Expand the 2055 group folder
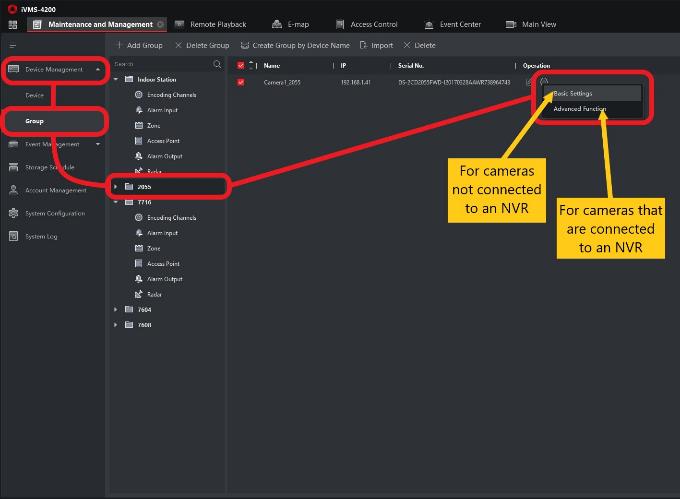 [116, 186]
